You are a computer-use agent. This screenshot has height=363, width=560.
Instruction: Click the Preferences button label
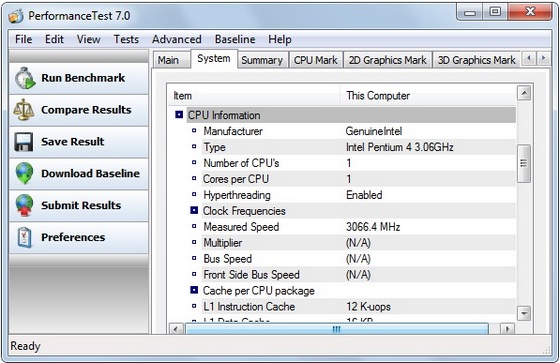[73, 237]
